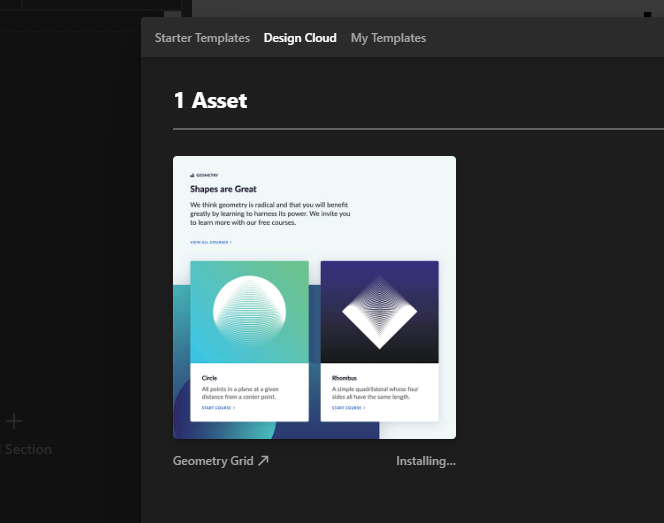This screenshot has width=664, height=523.
Task: Click the geometry description paragraph in preview
Action: [270, 213]
